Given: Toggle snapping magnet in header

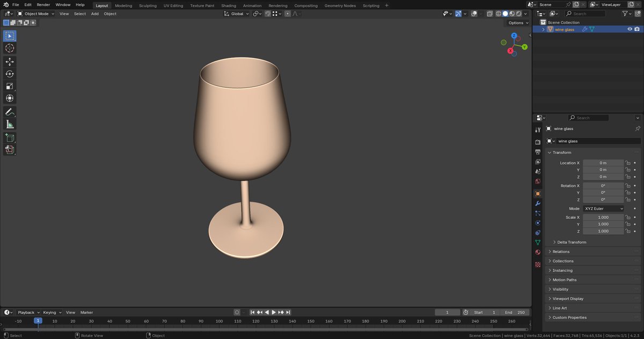Looking at the screenshot, I should click(268, 13).
